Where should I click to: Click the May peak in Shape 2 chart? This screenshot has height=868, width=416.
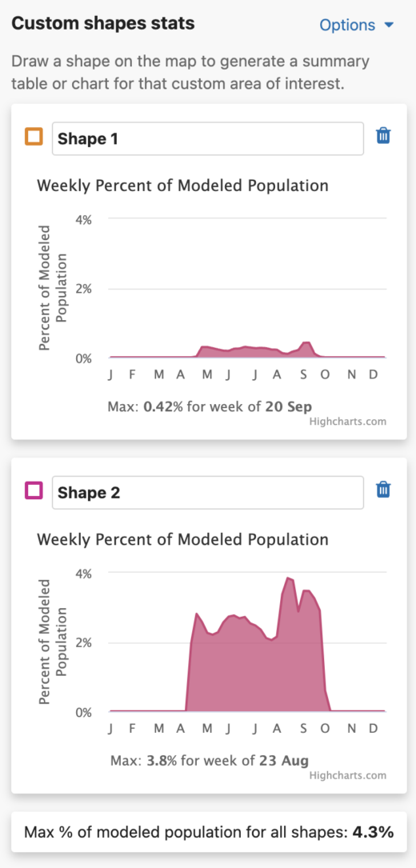196,614
